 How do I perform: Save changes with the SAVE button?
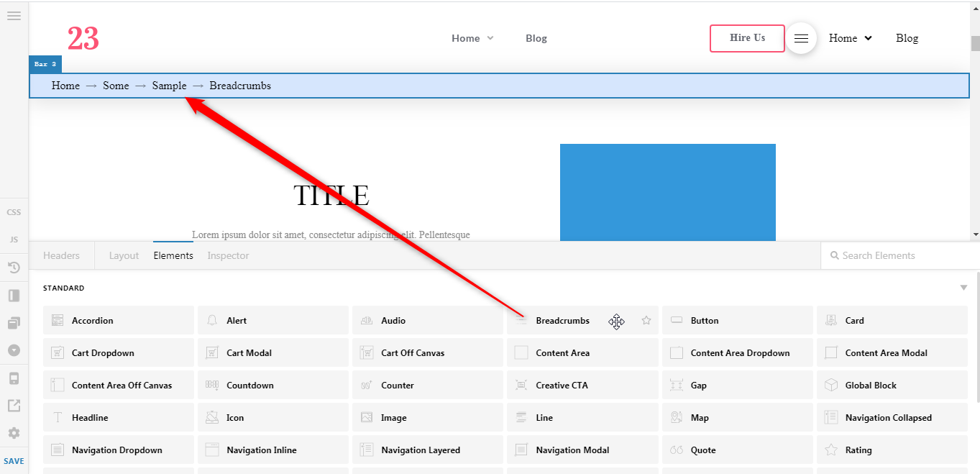[x=14, y=461]
